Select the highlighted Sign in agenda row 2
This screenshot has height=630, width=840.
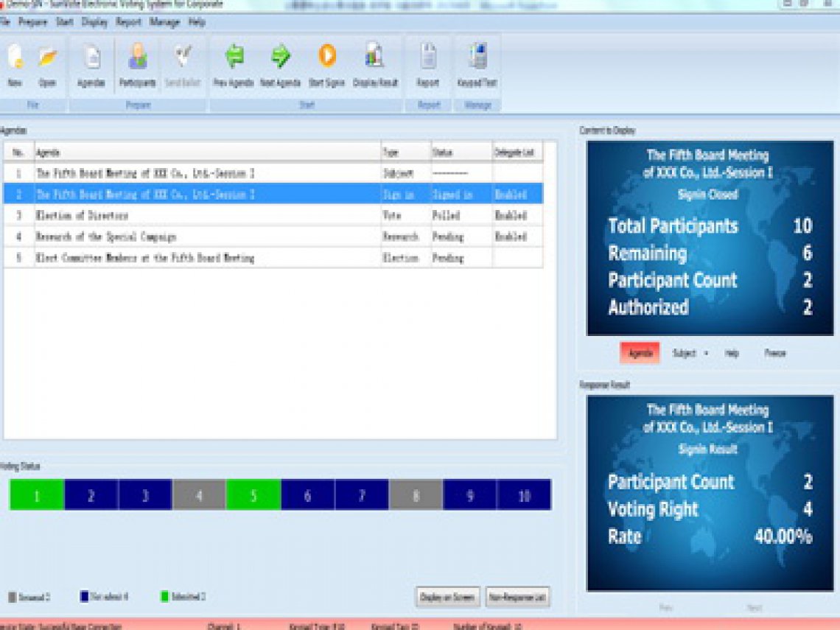273,194
